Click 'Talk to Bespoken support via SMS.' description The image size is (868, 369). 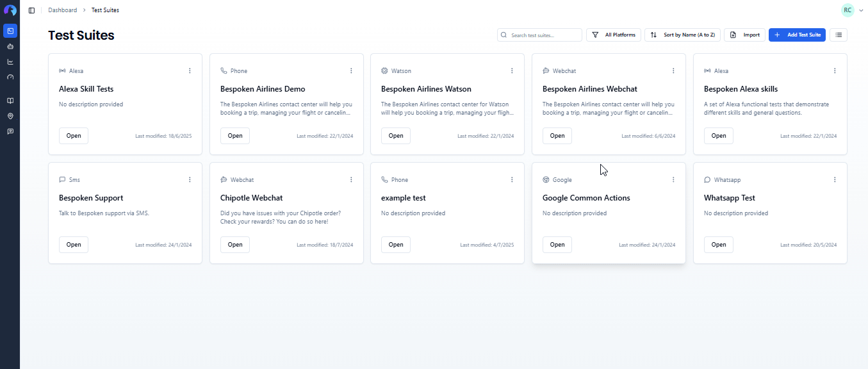tap(104, 213)
